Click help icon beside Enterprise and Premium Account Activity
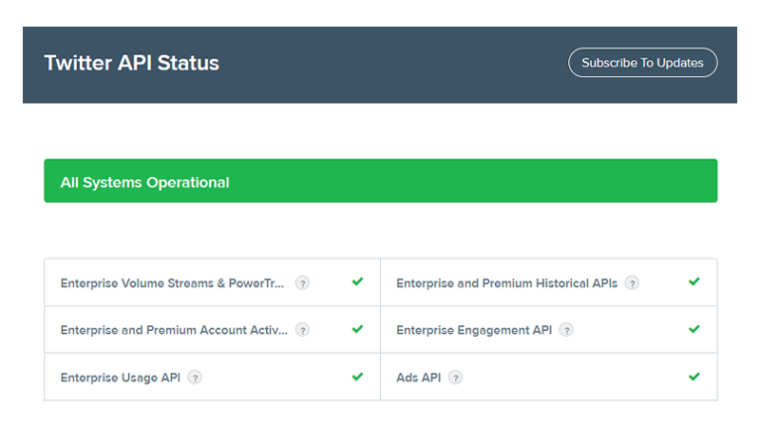 click(302, 330)
